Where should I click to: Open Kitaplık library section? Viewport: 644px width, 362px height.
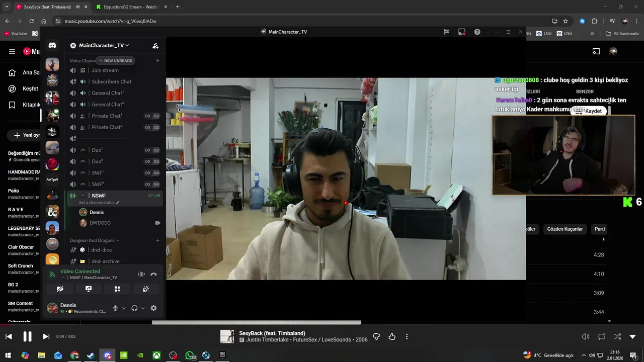[x=24, y=105]
